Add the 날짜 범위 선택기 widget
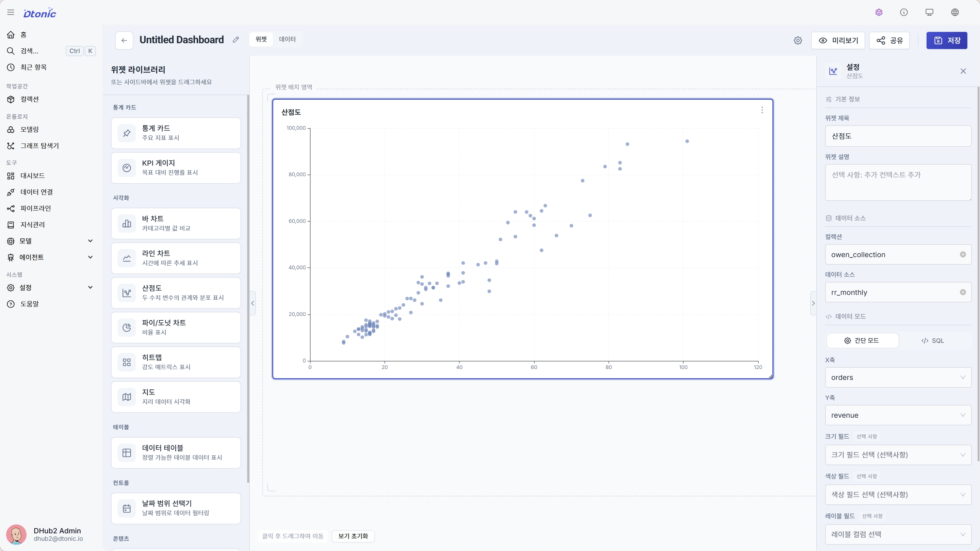 (176, 508)
